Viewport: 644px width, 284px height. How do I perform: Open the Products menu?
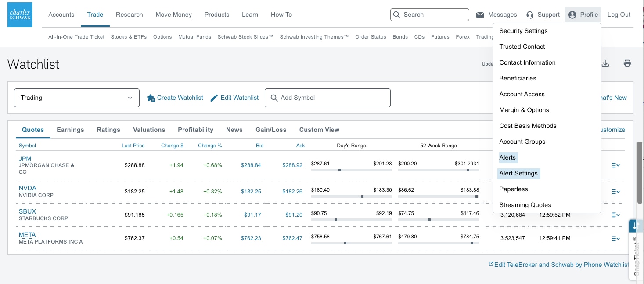click(x=217, y=15)
